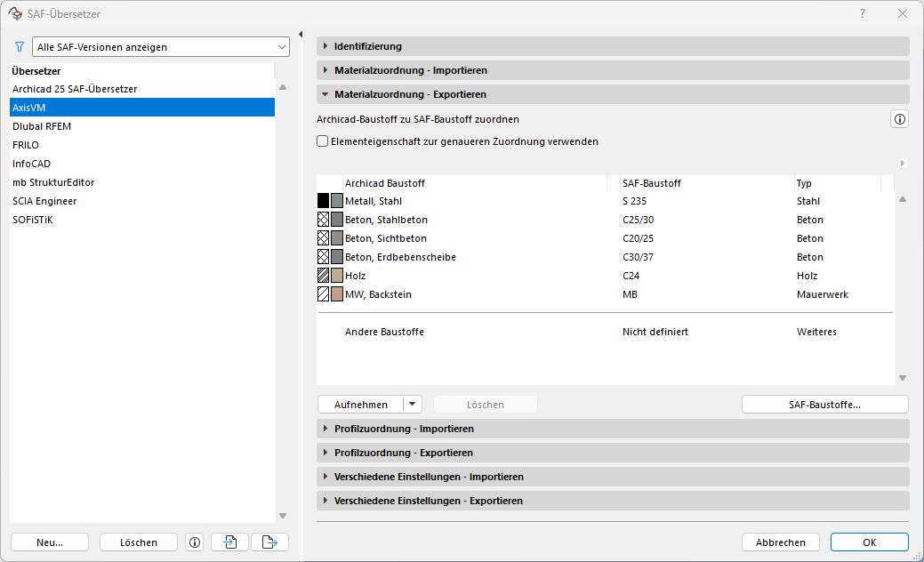This screenshot has height=562, width=924.
Task: Click the Nicht definiert cell
Action: tap(655, 332)
